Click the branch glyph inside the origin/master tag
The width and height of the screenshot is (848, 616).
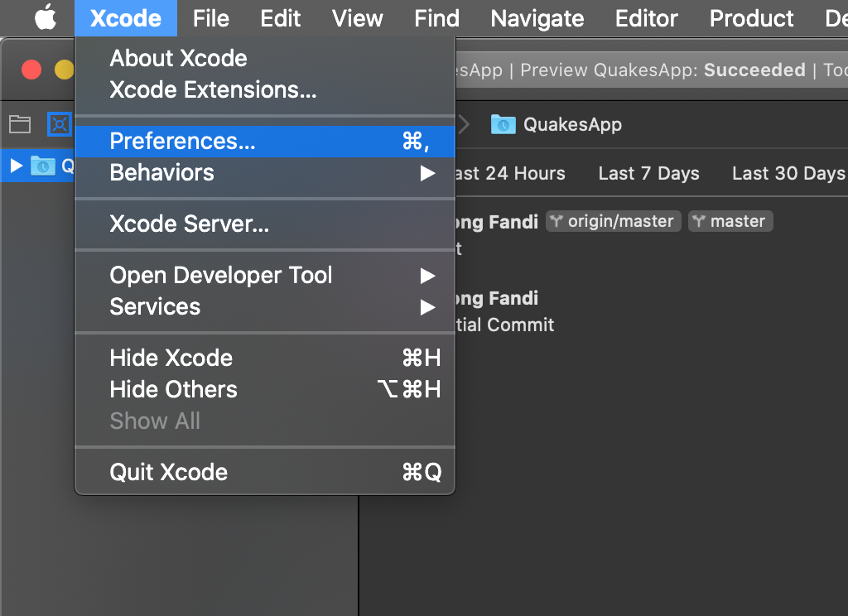(556, 221)
